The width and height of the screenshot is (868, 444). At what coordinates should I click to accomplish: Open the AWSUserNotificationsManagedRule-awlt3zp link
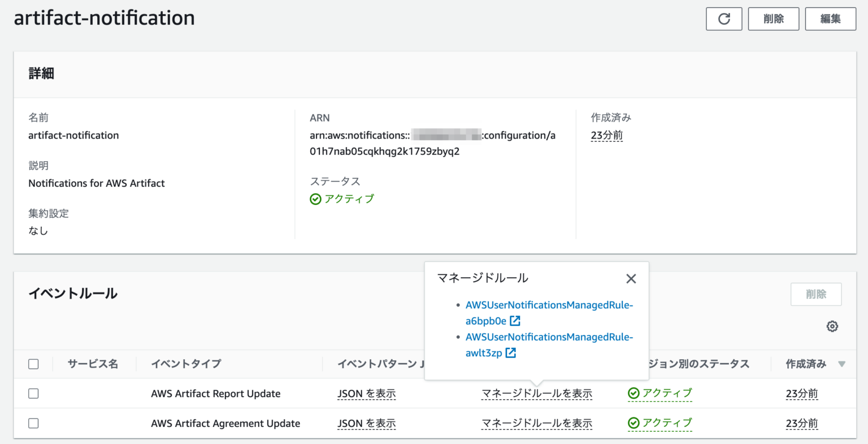[x=549, y=344]
